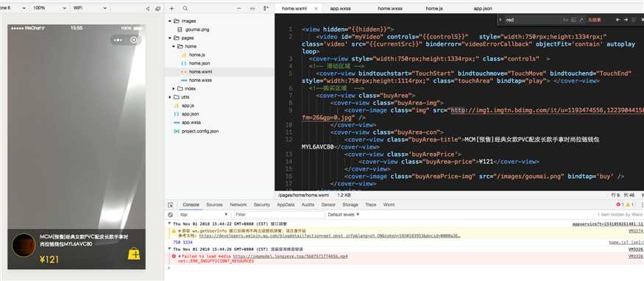
Task: Select goumai.png in file tree
Action: click(197, 29)
